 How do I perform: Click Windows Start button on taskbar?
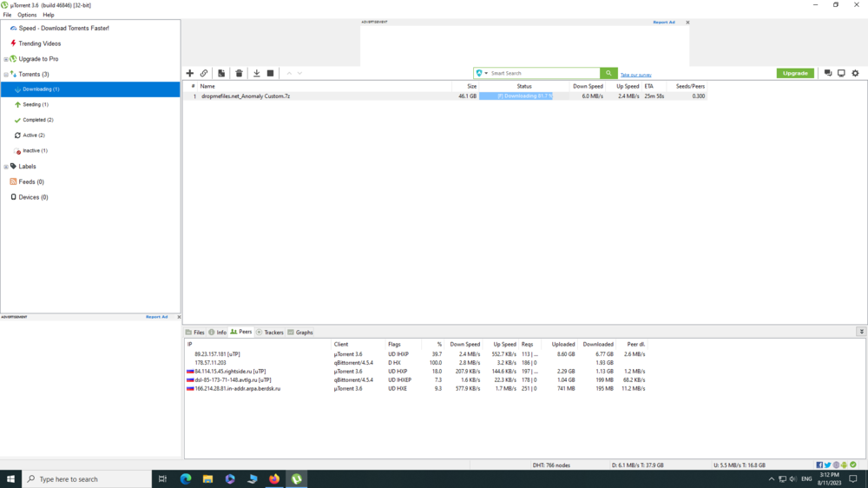click(10, 479)
